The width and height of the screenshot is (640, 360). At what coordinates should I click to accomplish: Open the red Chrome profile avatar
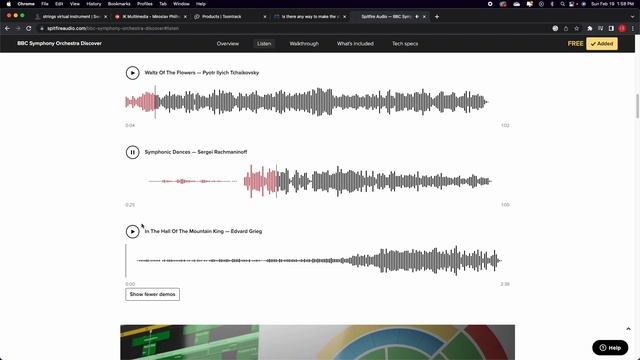(622, 28)
